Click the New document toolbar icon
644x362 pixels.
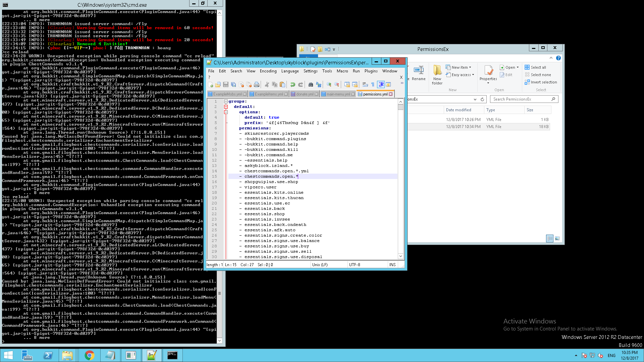211,84
